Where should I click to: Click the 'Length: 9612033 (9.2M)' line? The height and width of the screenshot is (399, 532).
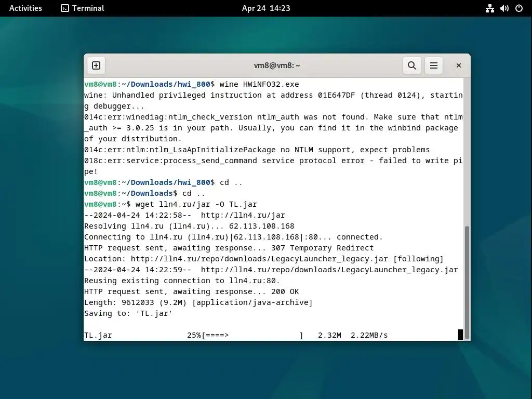coord(198,303)
